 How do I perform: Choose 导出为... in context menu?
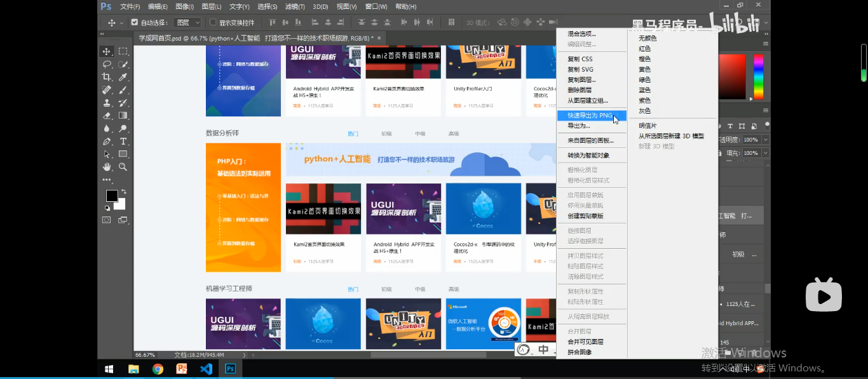click(x=592, y=126)
